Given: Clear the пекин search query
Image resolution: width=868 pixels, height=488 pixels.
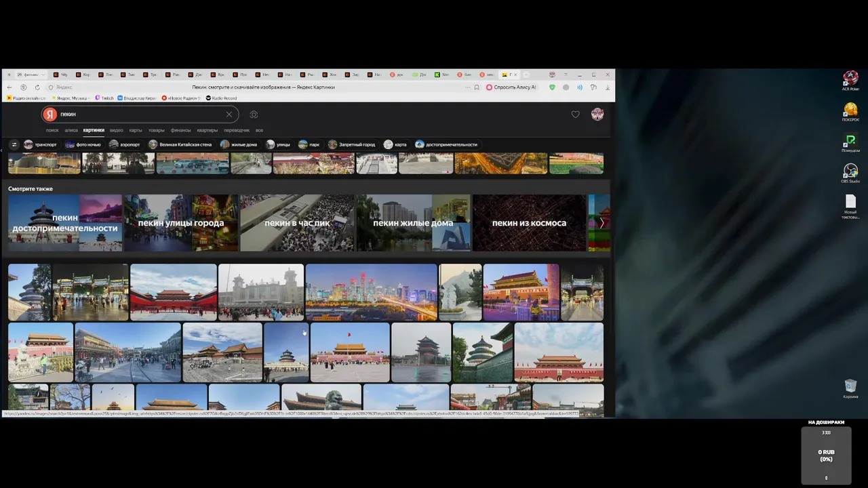Looking at the screenshot, I should coord(229,115).
